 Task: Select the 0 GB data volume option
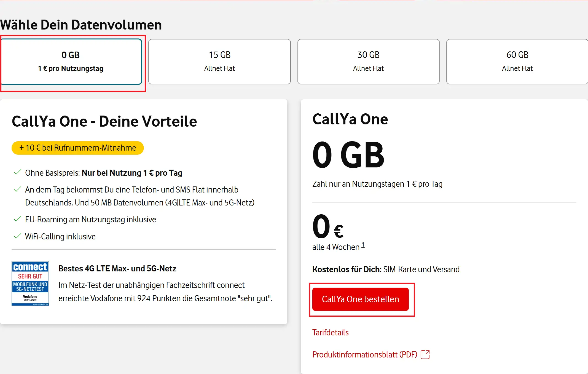(x=71, y=62)
